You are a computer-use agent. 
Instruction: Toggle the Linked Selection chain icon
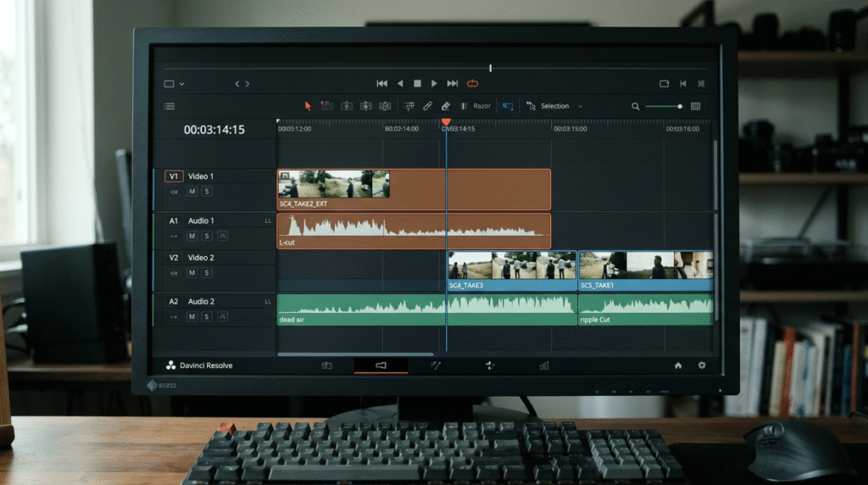coord(427,106)
